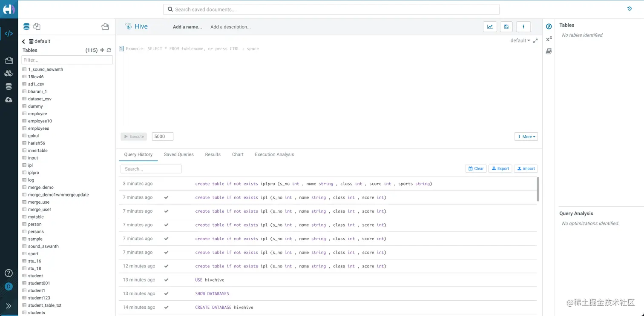The image size is (644, 316).
Task: Open the cubes icon in left sidebar
Action: 9,73
